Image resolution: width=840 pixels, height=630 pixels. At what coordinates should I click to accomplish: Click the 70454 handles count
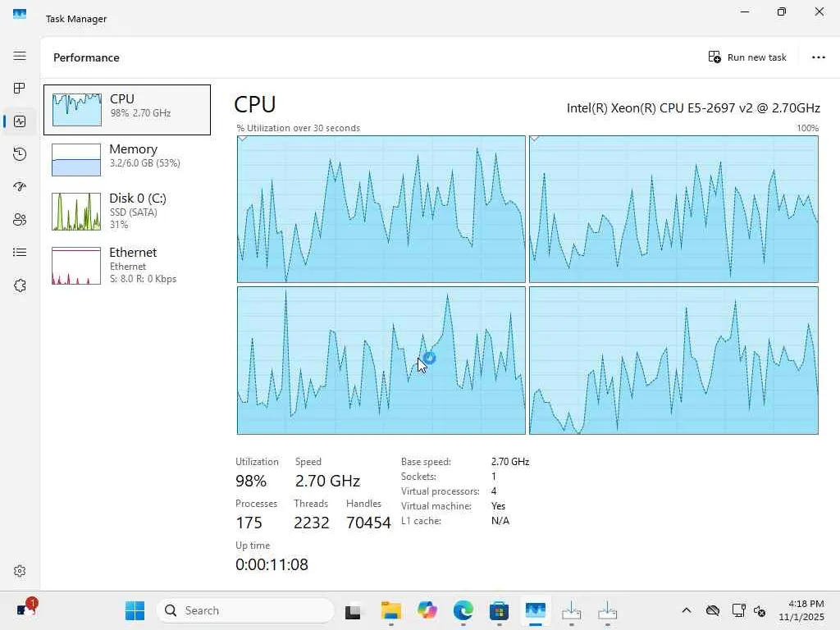[x=368, y=523]
